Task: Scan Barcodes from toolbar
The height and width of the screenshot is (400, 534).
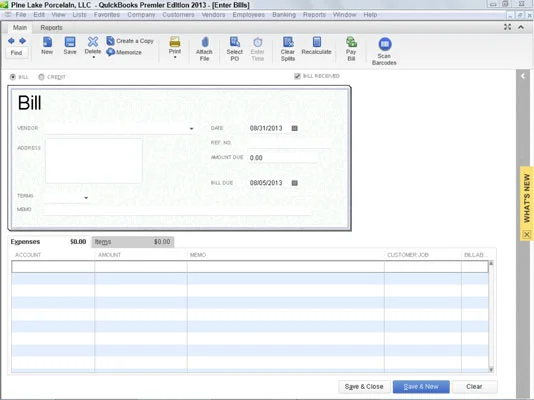Action: (x=384, y=51)
